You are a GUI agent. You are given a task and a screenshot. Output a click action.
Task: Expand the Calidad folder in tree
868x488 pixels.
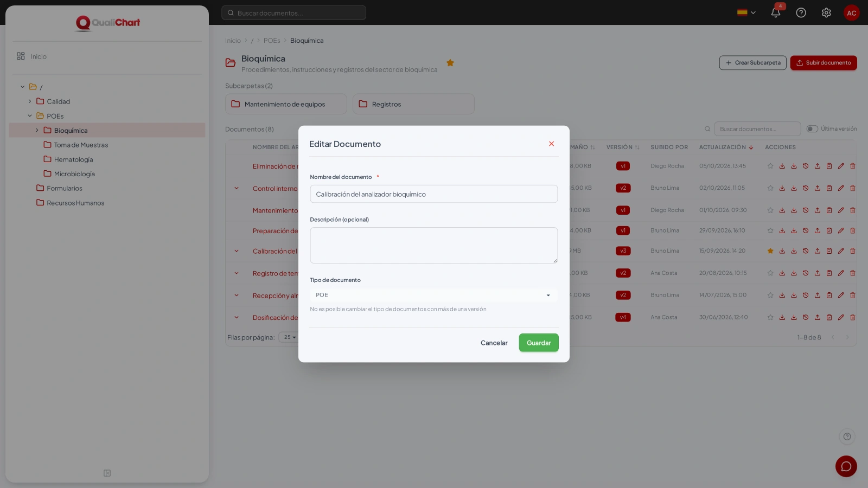(x=30, y=101)
